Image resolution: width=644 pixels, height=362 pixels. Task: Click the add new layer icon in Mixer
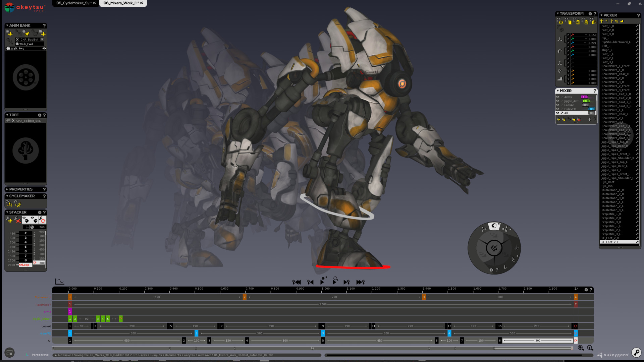(558, 119)
